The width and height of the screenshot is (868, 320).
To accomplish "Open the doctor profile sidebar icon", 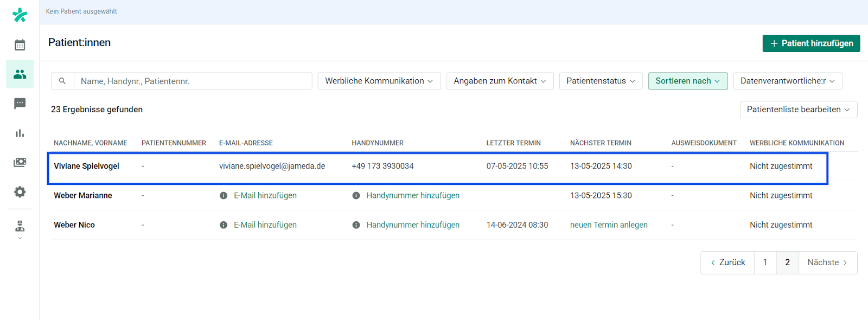I will (x=20, y=226).
